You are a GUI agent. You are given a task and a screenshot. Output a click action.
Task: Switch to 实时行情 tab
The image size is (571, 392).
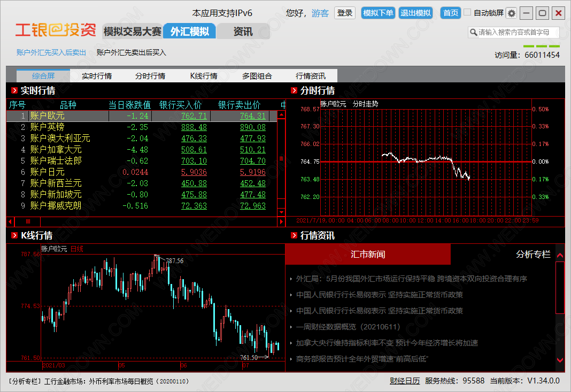(x=97, y=76)
